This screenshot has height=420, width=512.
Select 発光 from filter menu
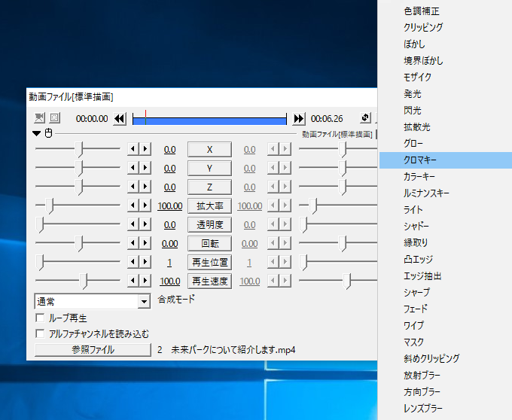tap(444, 94)
